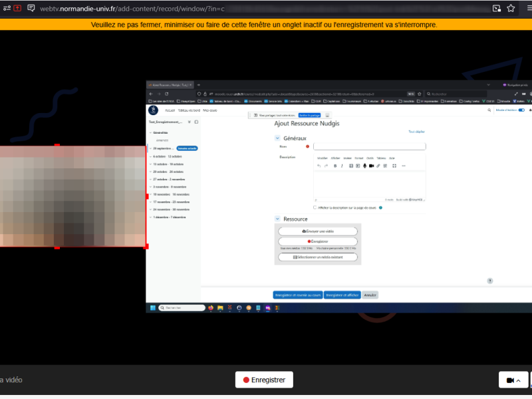Open Tableau menu in the preview's editor
The image size is (532, 399).
tap(381, 158)
